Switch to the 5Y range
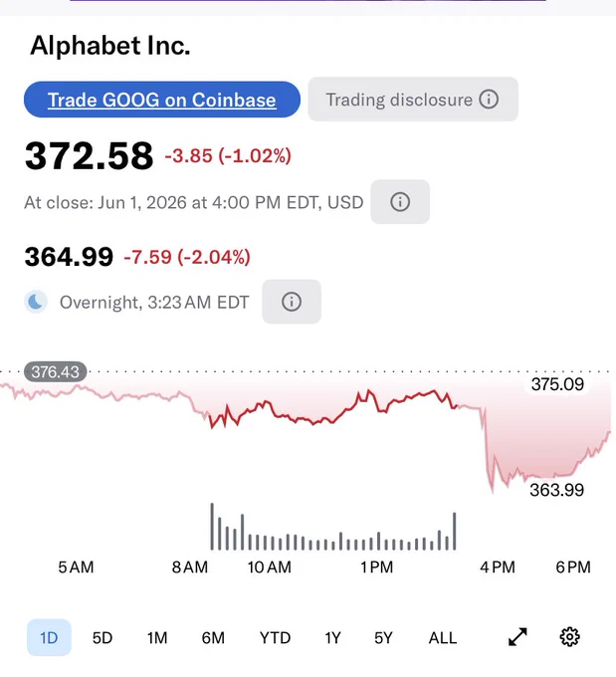Image resolution: width=616 pixels, height=677 pixels. click(x=383, y=638)
